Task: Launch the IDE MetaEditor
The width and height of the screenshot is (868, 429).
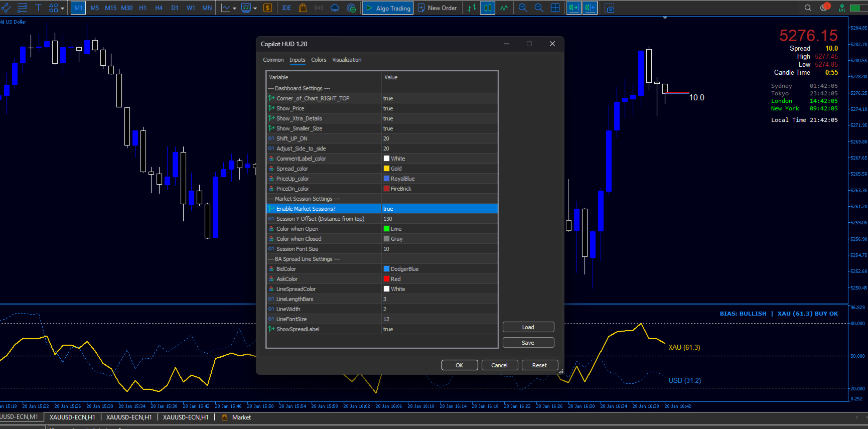Action: pyautogui.click(x=286, y=8)
